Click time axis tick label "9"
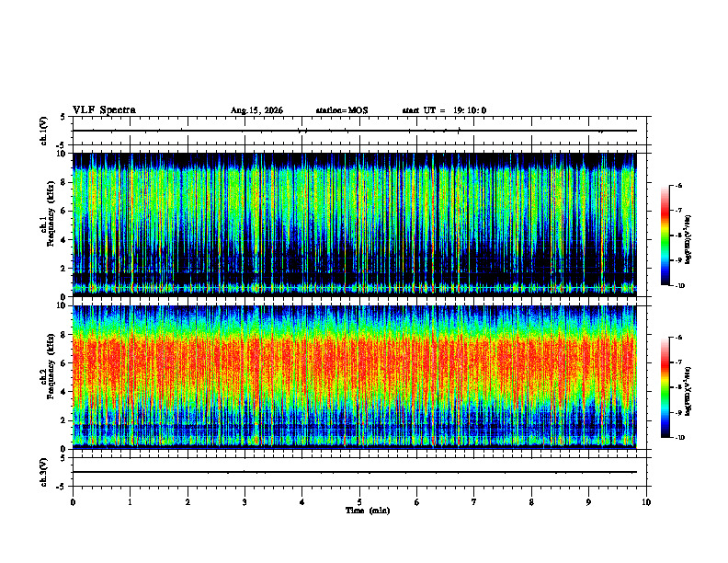The height and width of the screenshot is (563, 728). (588, 502)
